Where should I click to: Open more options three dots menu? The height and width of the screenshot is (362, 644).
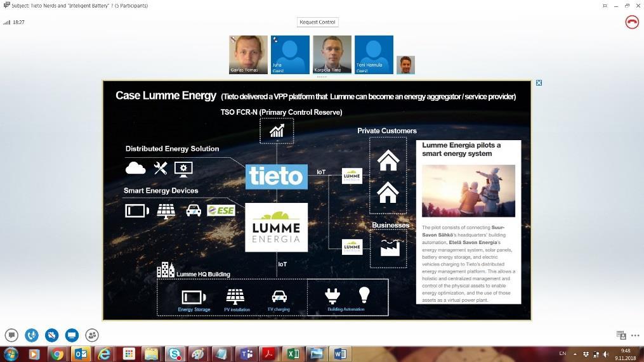635,335
